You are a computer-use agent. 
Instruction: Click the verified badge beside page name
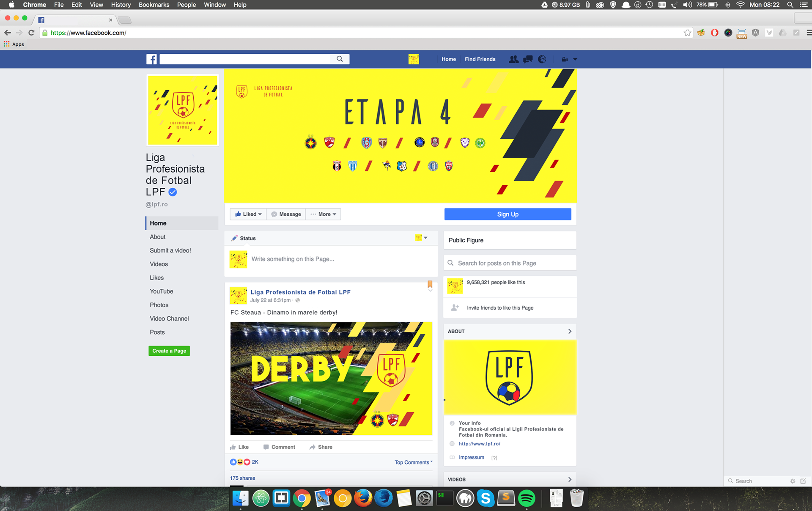[173, 192]
